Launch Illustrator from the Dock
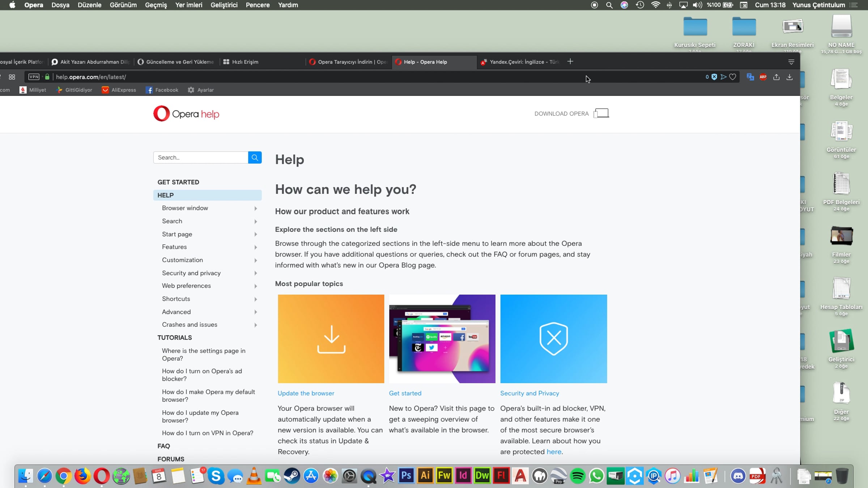Viewport: 868px width, 488px height. tap(425, 476)
